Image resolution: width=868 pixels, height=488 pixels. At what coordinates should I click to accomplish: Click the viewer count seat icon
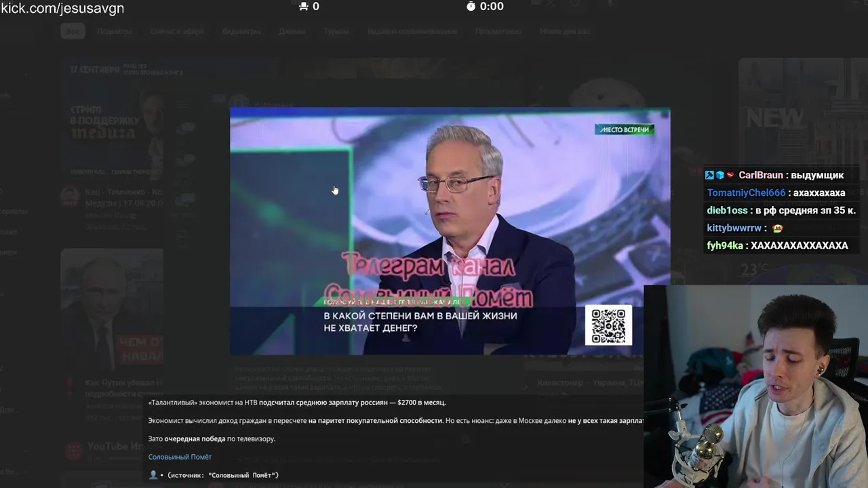tap(303, 6)
